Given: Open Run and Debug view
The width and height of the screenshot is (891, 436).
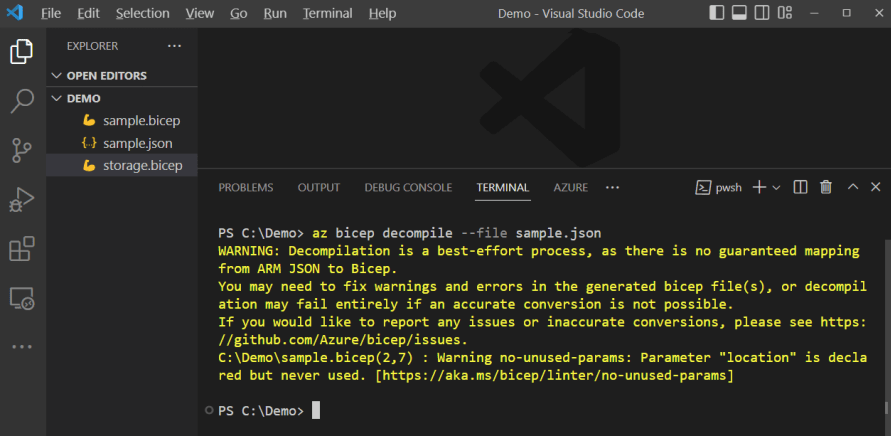Looking at the screenshot, I should tap(22, 199).
